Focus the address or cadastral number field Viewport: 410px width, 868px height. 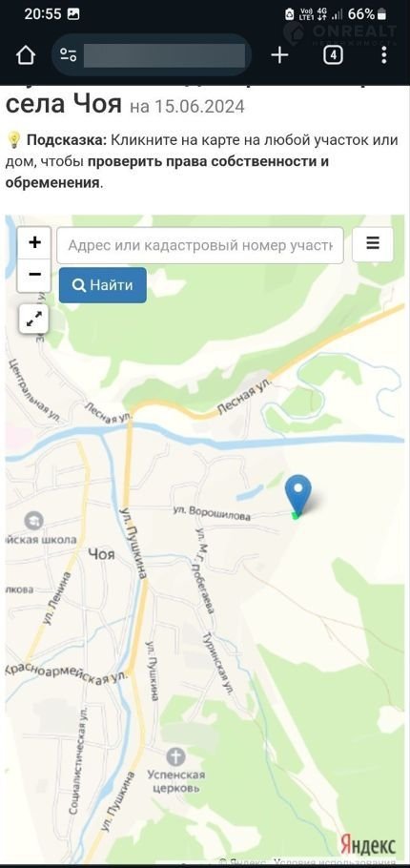coord(200,245)
